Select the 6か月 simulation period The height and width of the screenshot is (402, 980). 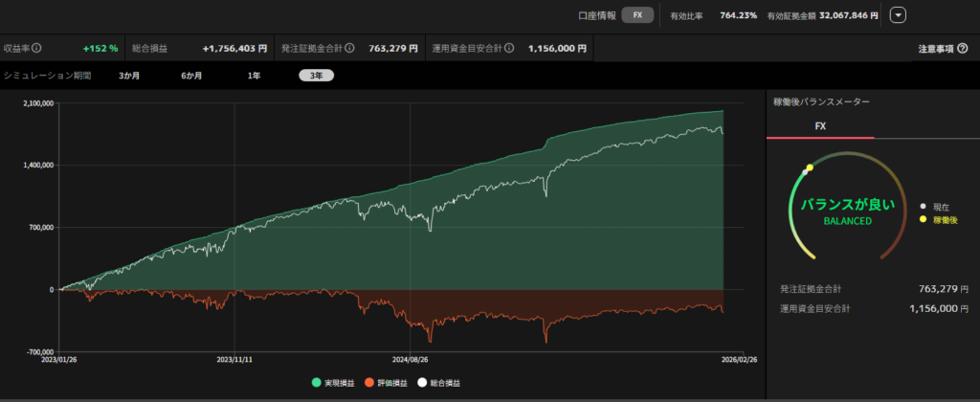click(x=191, y=76)
